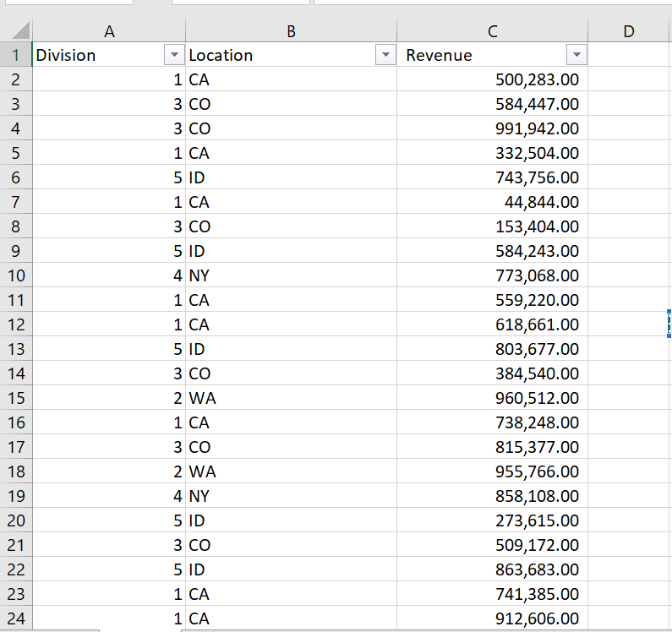Select row 1 by its row header
This screenshot has height=632, width=672.
tap(15, 56)
